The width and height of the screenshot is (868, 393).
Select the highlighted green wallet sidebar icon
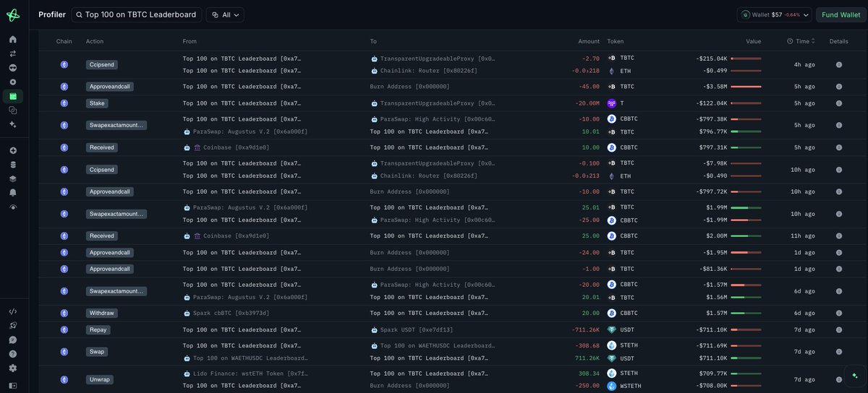tap(13, 96)
